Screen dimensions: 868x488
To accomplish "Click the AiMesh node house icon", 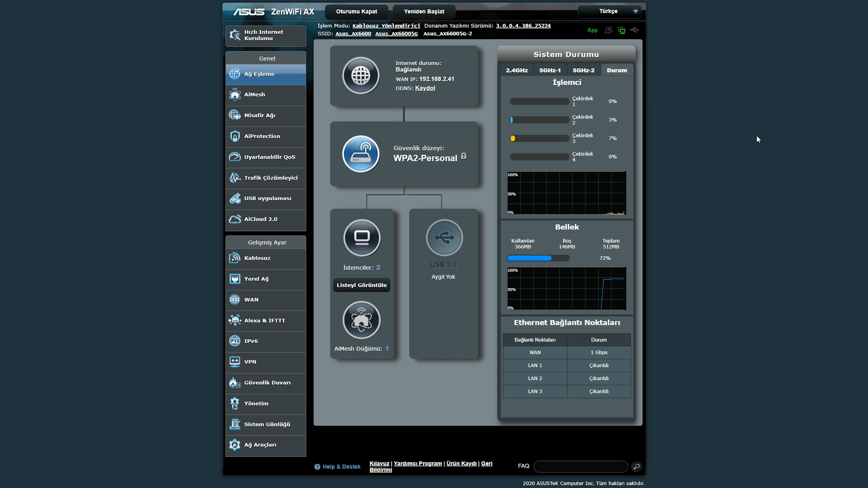I will tap(362, 320).
